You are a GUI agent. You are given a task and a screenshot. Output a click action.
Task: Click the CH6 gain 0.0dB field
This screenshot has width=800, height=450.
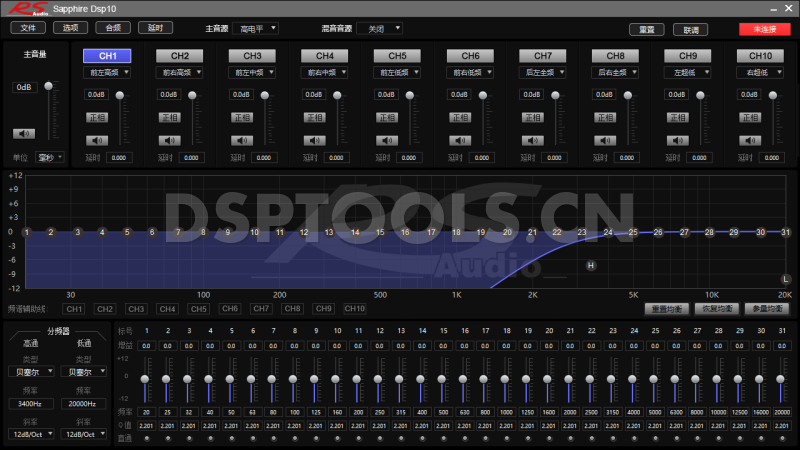[x=459, y=94]
